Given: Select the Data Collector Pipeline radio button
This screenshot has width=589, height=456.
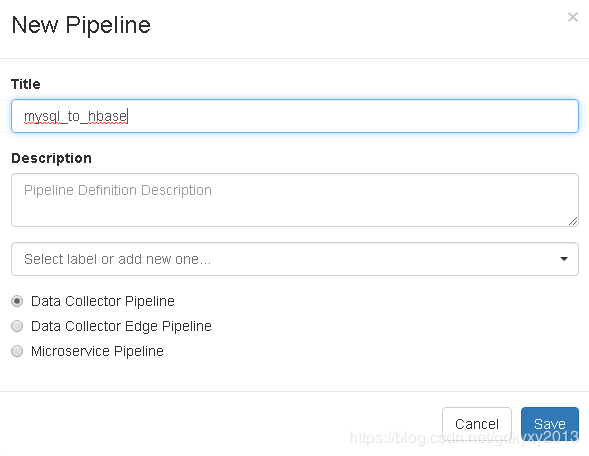Looking at the screenshot, I should click(17, 301).
